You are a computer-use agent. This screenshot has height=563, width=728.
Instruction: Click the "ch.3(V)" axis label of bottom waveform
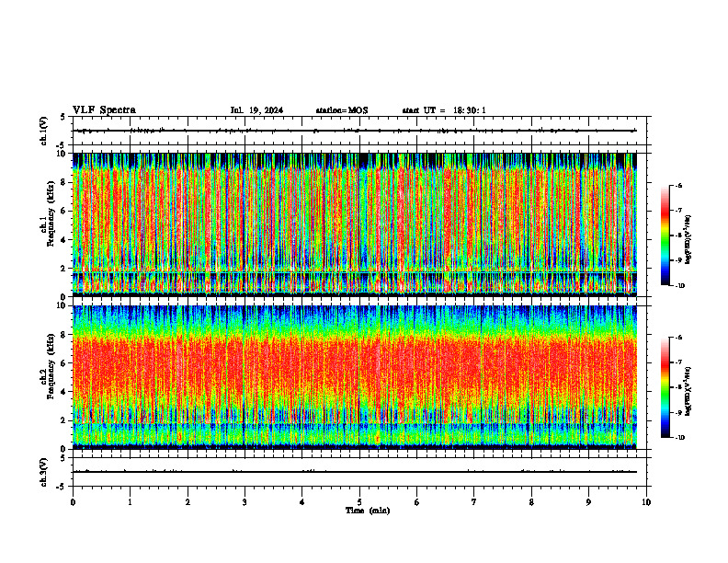point(43,472)
